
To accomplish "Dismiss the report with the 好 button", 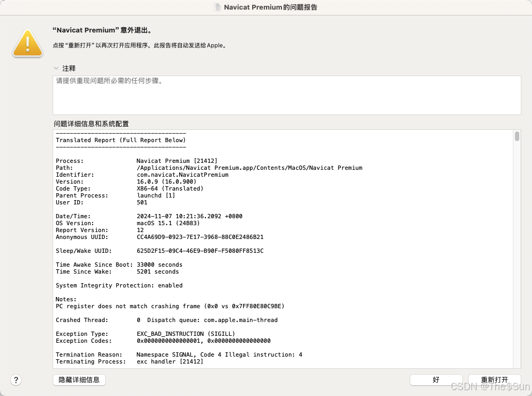I will (x=436, y=379).
